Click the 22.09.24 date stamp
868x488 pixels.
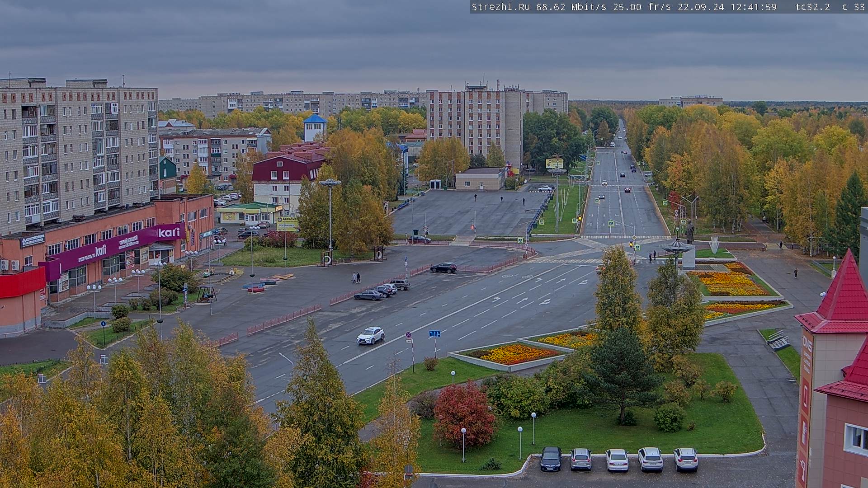pyautogui.click(x=700, y=7)
